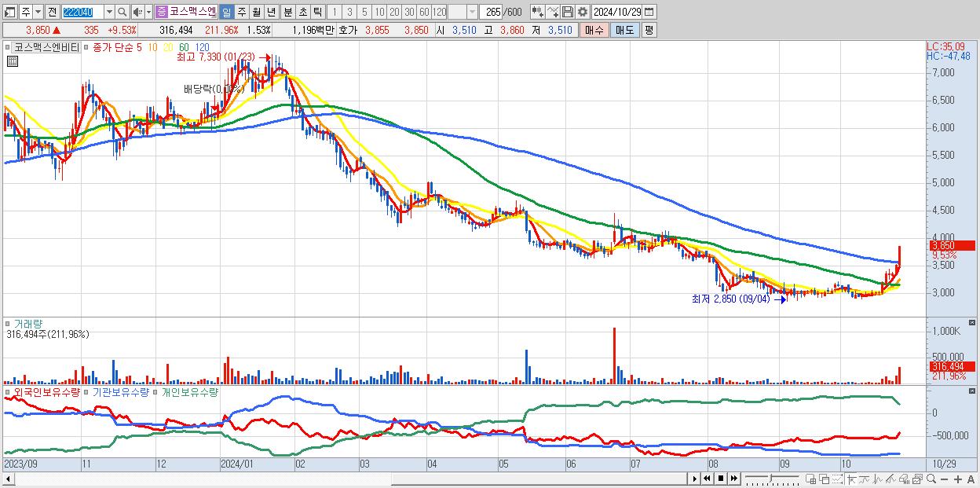The image size is (980, 488).
Task: Expand the stock code history dropdown arrow
Action: pyautogui.click(x=109, y=12)
